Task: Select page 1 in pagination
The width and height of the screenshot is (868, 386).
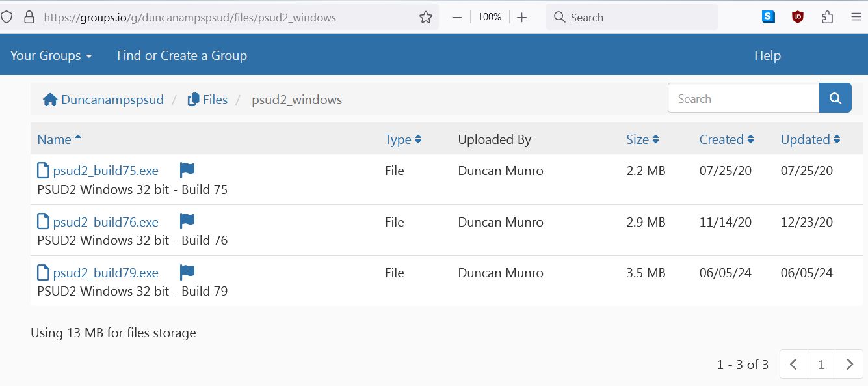Action: click(x=822, y=364)
